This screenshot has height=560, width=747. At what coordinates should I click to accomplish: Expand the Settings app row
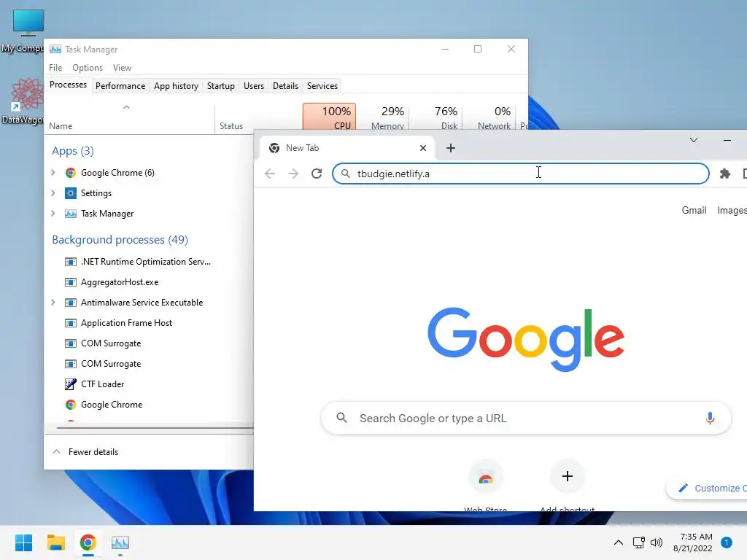53,192
